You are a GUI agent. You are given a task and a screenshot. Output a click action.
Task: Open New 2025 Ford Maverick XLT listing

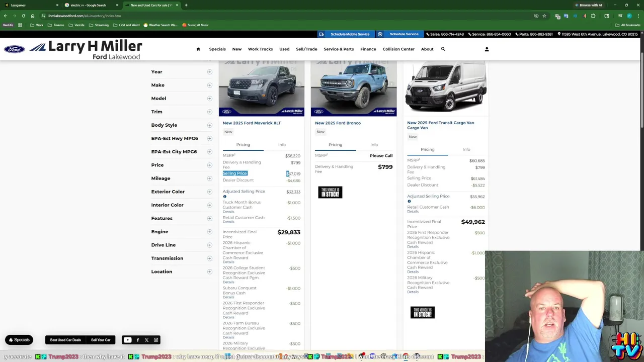[252, 123]
